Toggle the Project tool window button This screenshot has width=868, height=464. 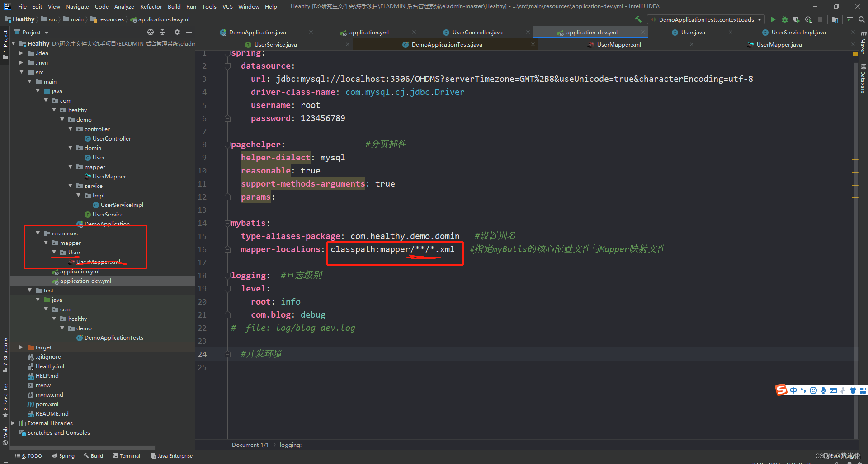coord(5,45)
